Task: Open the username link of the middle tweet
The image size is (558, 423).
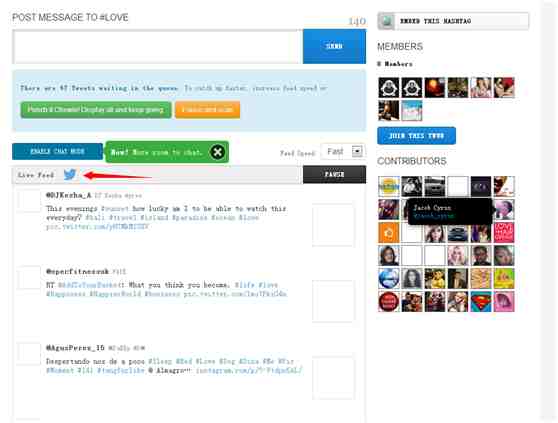Action: (77, 271)
